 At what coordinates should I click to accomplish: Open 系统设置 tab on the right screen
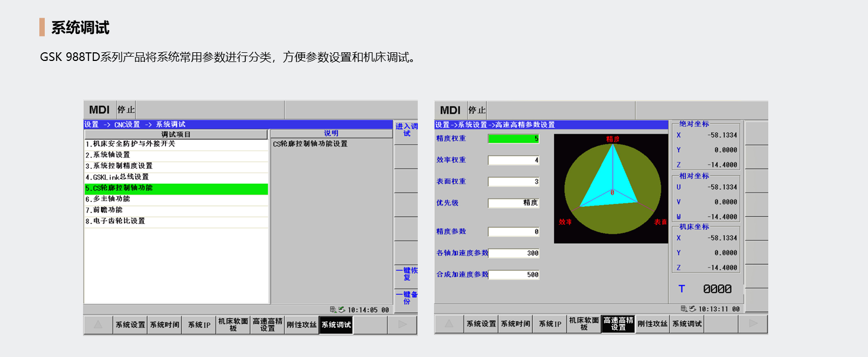click(481, 324)
